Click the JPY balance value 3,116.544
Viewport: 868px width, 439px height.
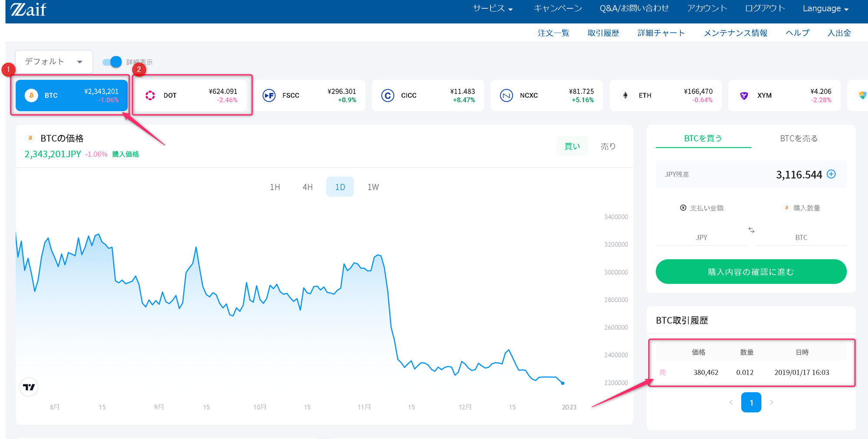tap(799, 175)
